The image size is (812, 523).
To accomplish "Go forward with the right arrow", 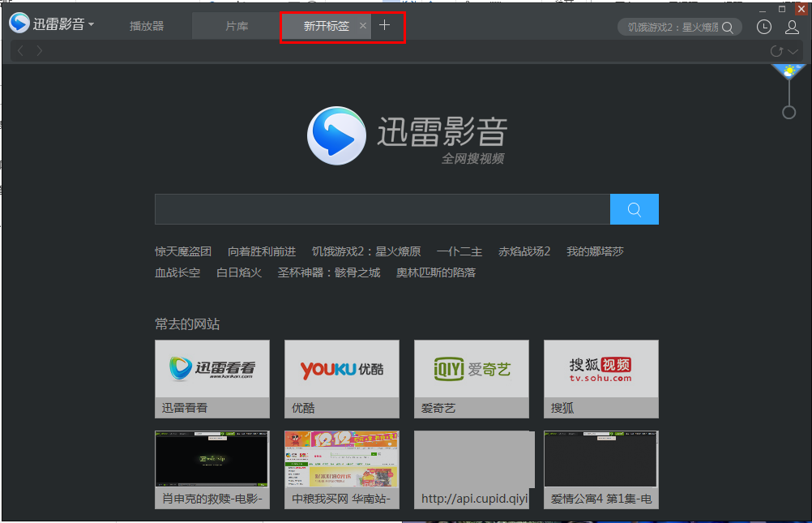I will (x=40, y=51).
